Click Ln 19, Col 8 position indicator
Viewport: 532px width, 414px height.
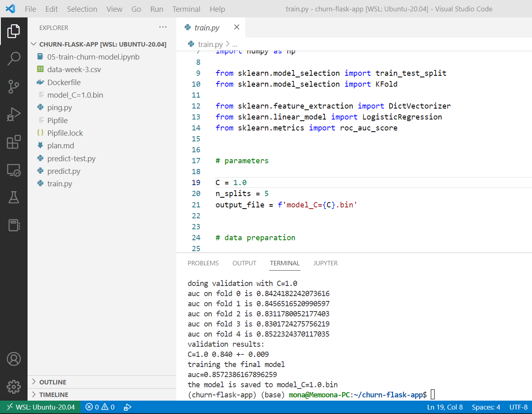coord(445,407)
